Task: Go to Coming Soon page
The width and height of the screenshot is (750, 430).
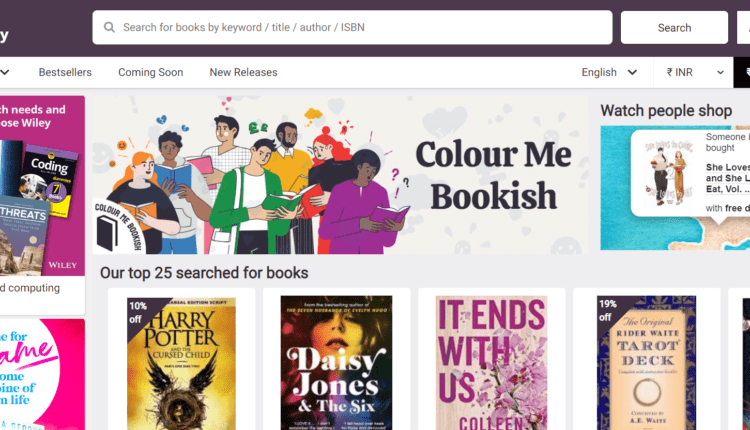Action: 150,72
